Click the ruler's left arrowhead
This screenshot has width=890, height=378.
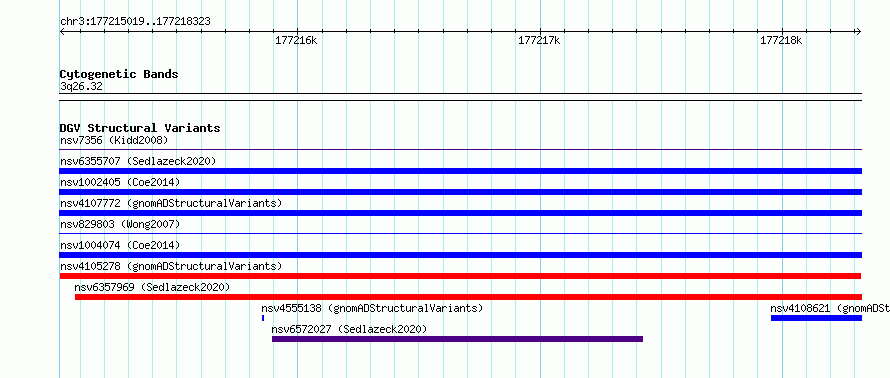62,31
